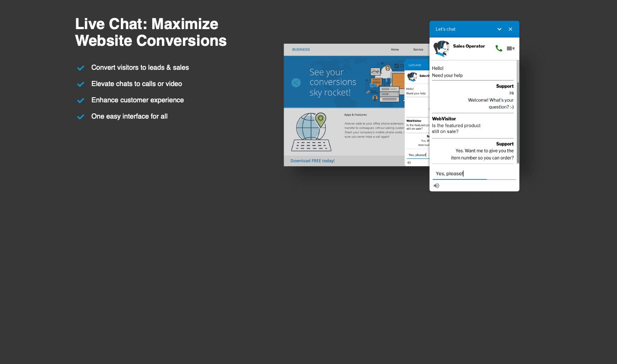
Task: Click the checkmark beside One easy interface
Action: tap(81, 117)
